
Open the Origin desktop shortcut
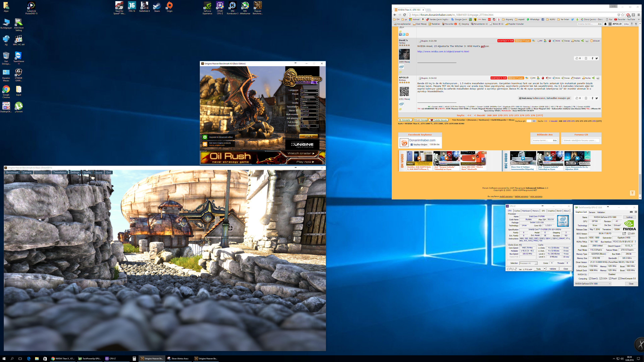click(170, 7)
